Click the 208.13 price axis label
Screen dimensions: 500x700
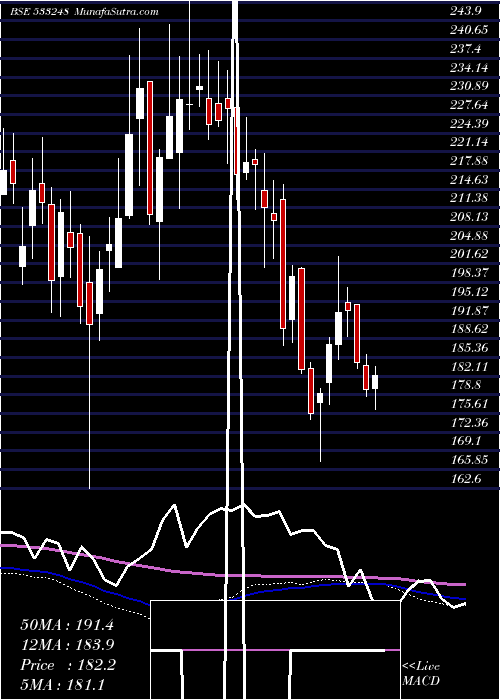(469, 217)
